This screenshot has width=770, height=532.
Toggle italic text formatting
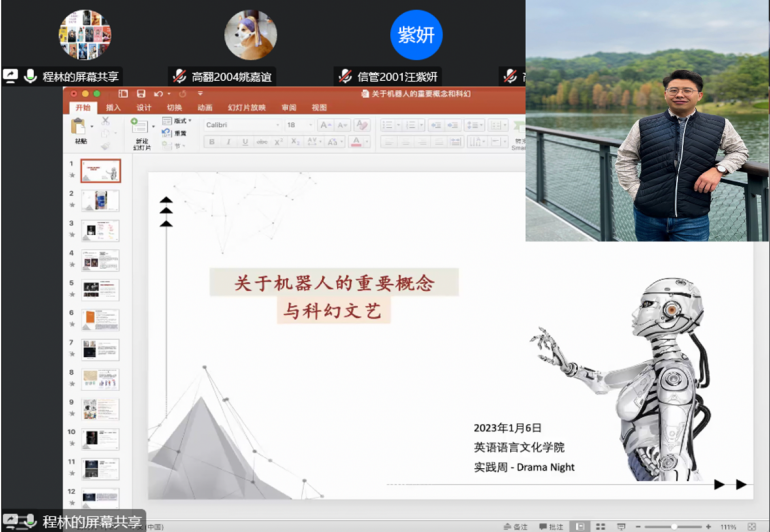pos(228,143)
